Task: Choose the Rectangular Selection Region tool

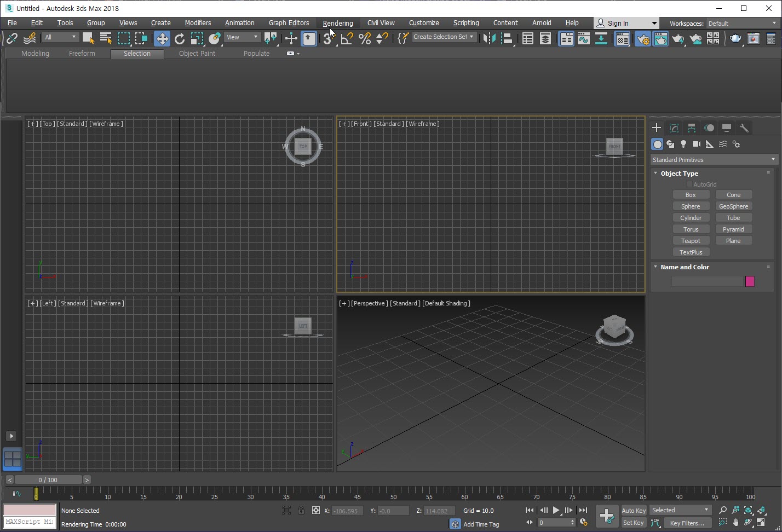Action: (x=124, y=38)
